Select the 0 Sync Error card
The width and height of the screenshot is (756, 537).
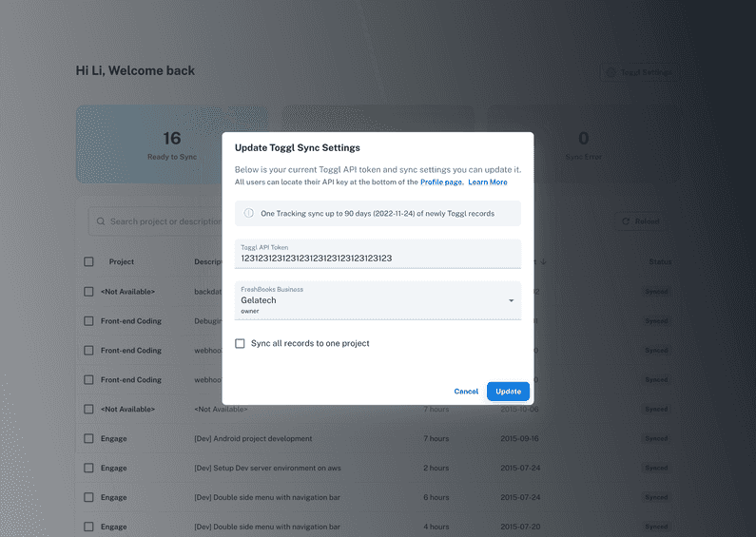583,144
